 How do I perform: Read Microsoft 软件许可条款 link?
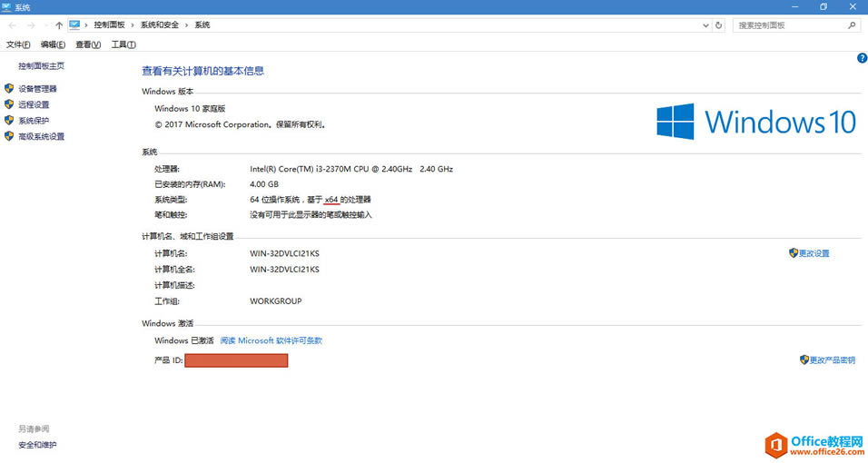pyautogui.click(x=271, y=340)
